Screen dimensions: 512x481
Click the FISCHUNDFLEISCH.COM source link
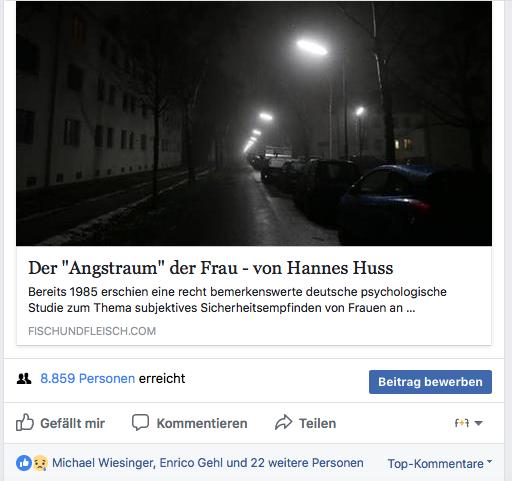pyautogui.click(x=92, y=331)
